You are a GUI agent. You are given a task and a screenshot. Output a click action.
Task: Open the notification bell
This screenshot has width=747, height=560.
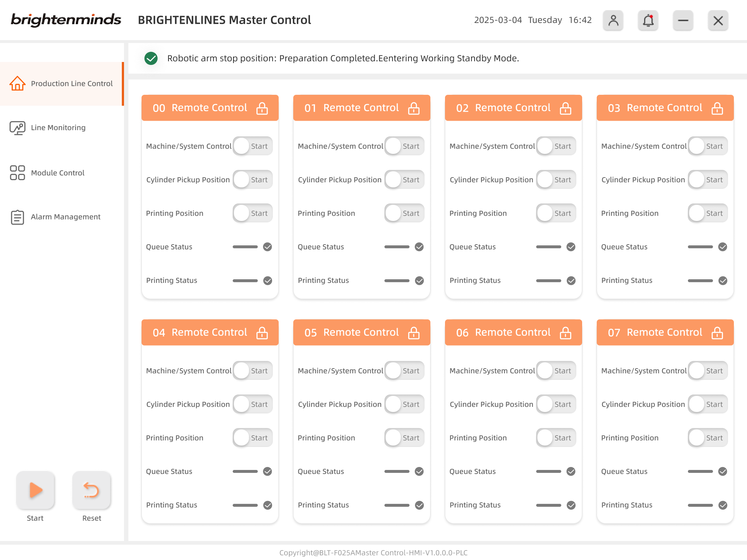point(648,20)
